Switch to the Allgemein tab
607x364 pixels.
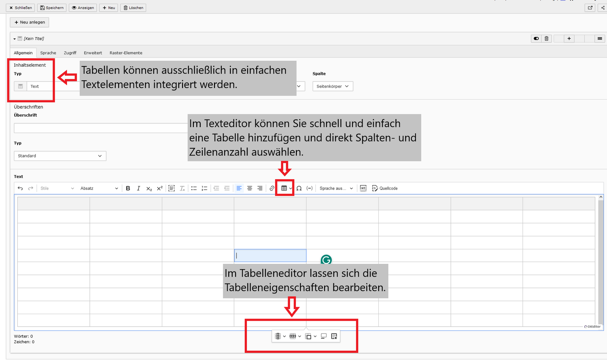coord(23,53)
